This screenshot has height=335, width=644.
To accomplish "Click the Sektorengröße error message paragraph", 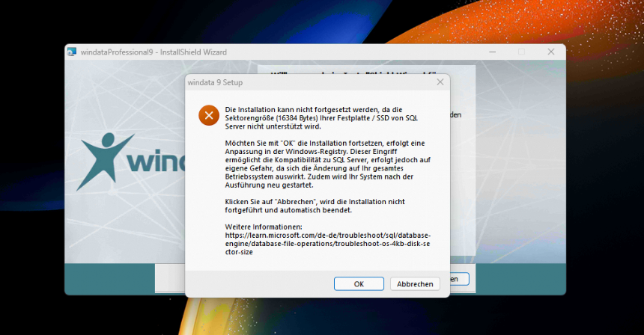I will (x=321, y=118).
